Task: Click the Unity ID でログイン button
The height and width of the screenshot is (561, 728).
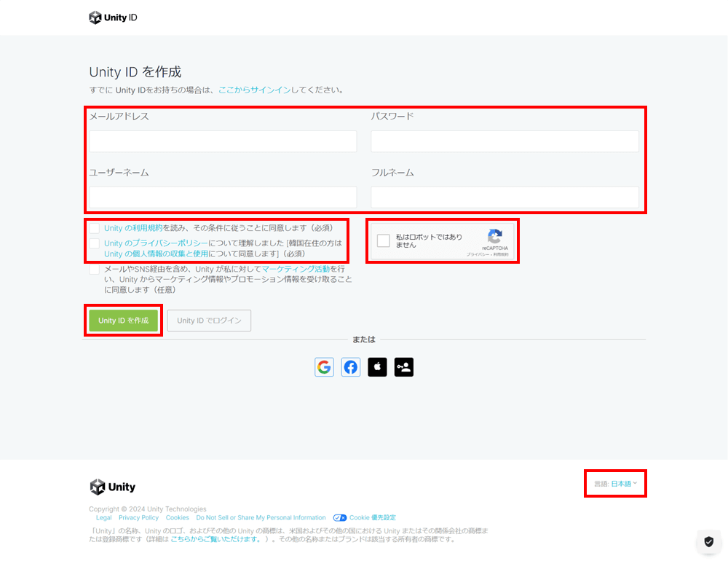Action: pos(209,321)
